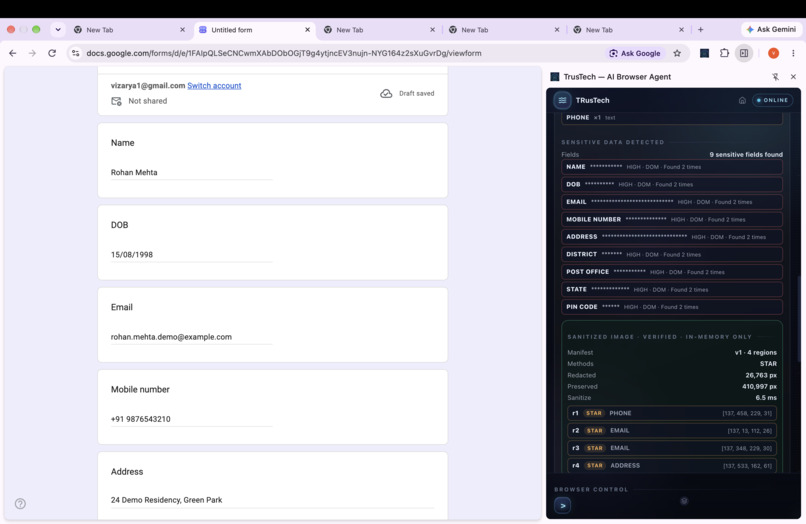Close the Untitled form tab
The image size is (806, 524).
click(307, 30)
